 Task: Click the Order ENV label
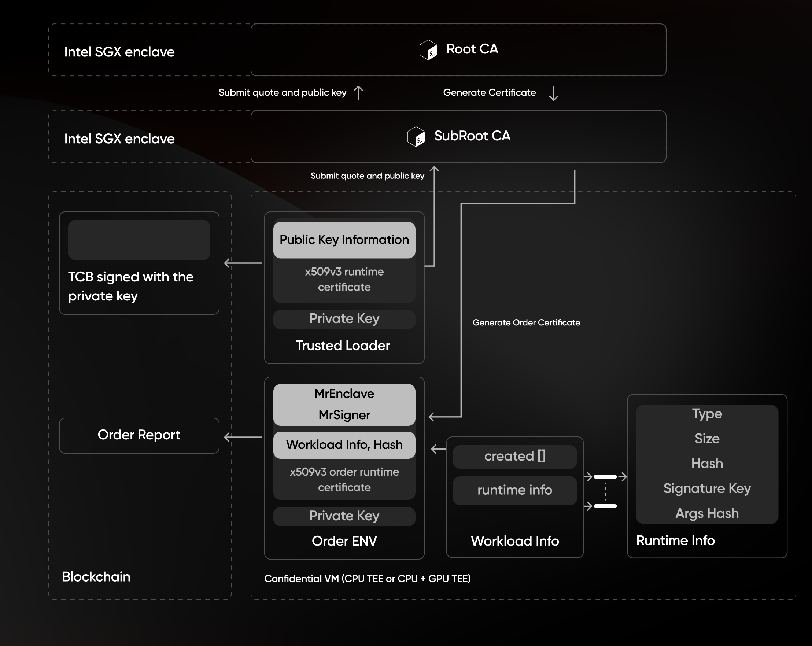(x=344, y=541)
